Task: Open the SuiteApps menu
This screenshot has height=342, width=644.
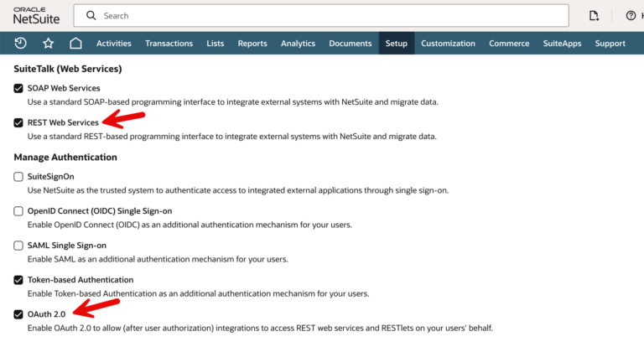Action: click(x=562, y=43)
